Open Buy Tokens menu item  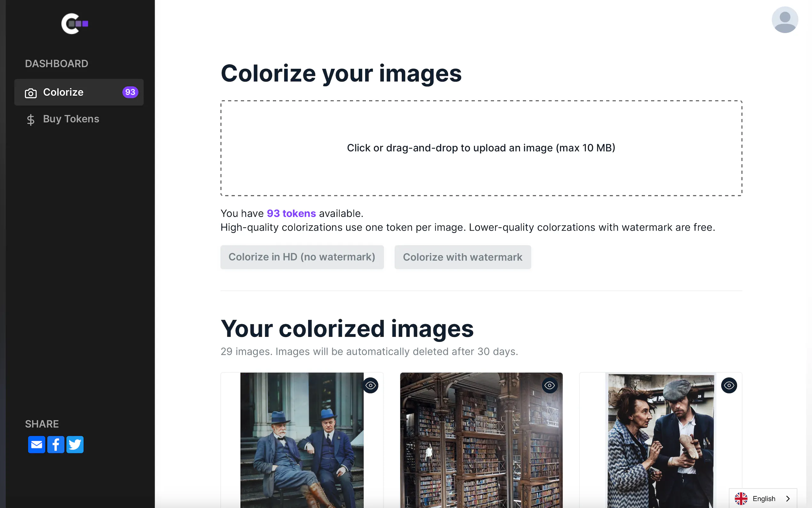pyautogui.click(x=71, y=119)
